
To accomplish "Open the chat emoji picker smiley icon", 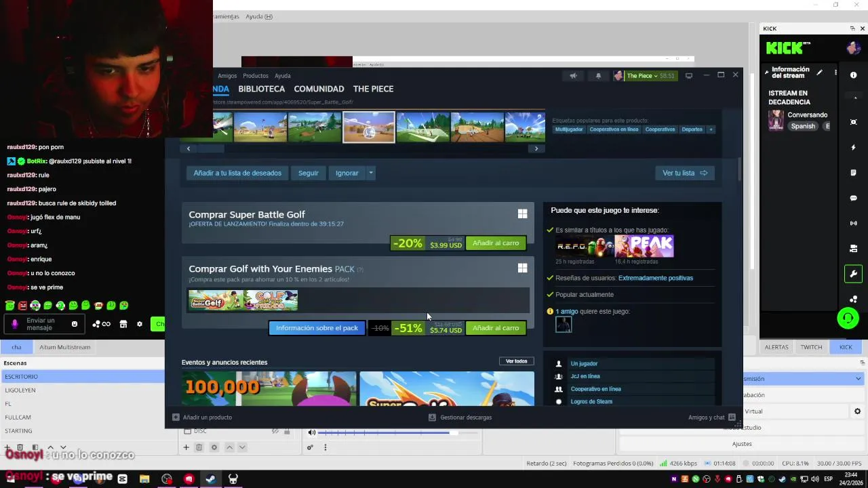I will click(75, 324).
